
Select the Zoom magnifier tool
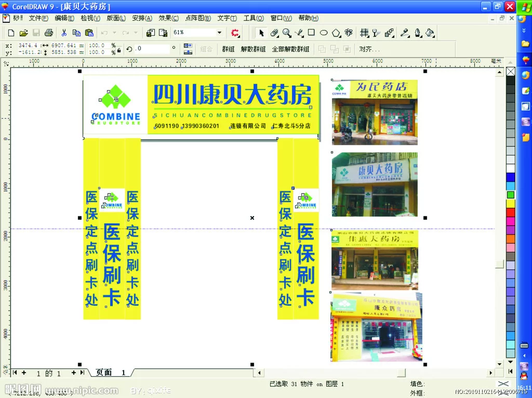(287, 33)
